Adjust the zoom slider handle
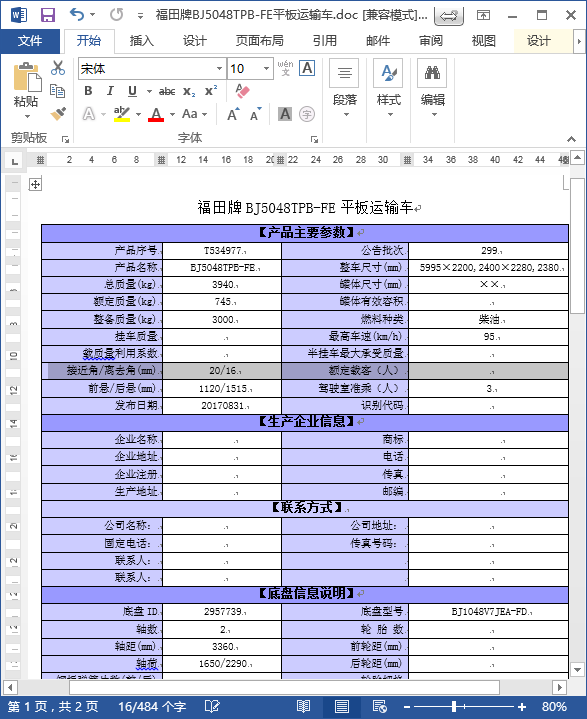587x719 pixels. pos(454,707)
